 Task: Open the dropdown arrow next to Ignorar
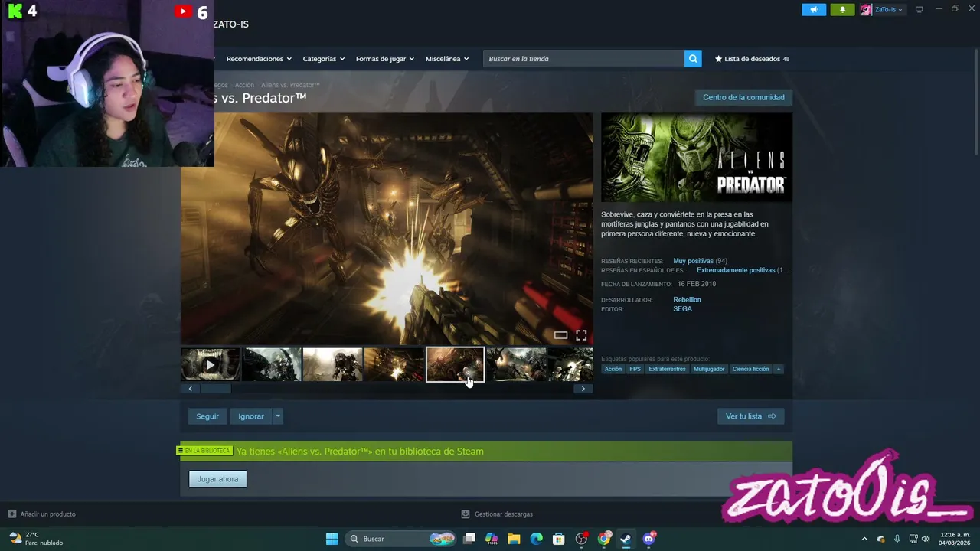278,416
